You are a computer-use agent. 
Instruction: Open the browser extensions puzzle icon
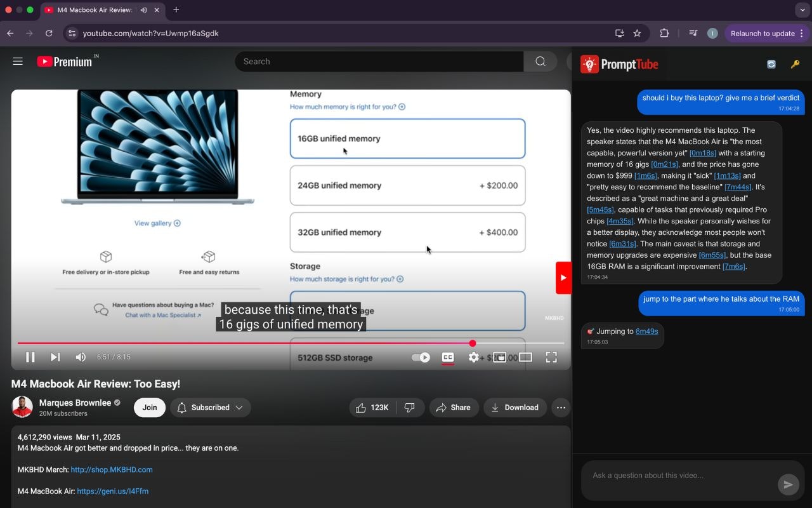pyautogui.click(x=664, y=33)
